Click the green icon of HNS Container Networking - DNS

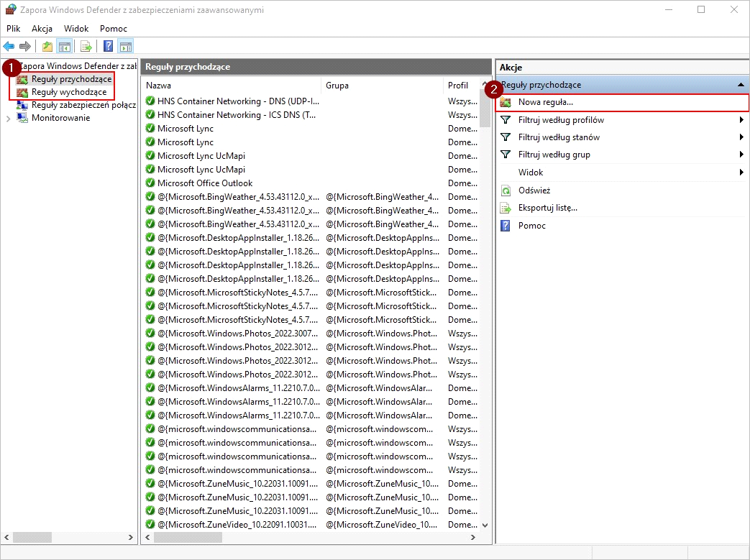[150, 101]
